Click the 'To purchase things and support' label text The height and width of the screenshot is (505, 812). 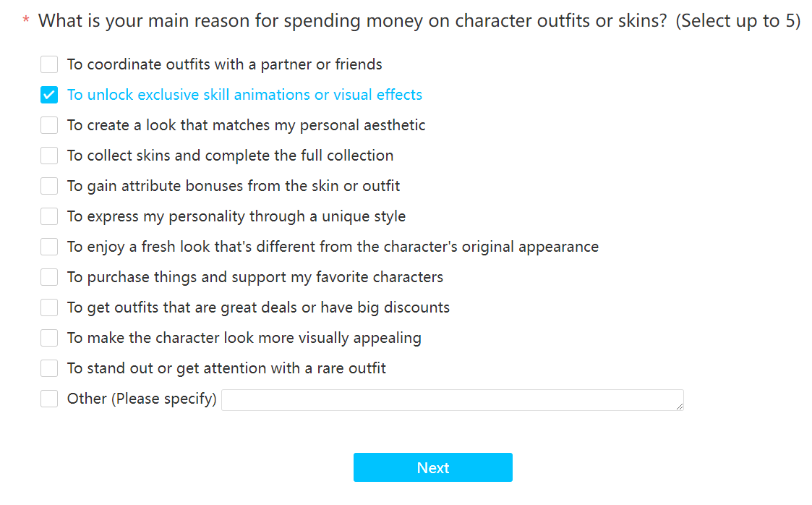point(255,277)
